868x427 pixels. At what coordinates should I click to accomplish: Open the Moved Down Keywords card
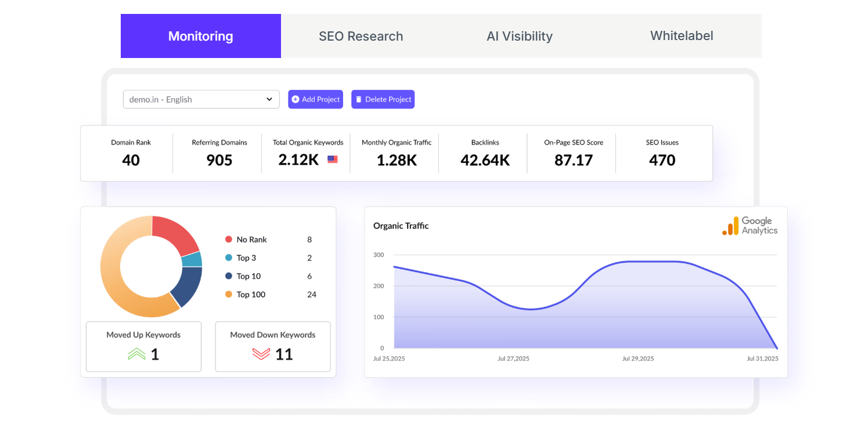[x=273, y=346]
